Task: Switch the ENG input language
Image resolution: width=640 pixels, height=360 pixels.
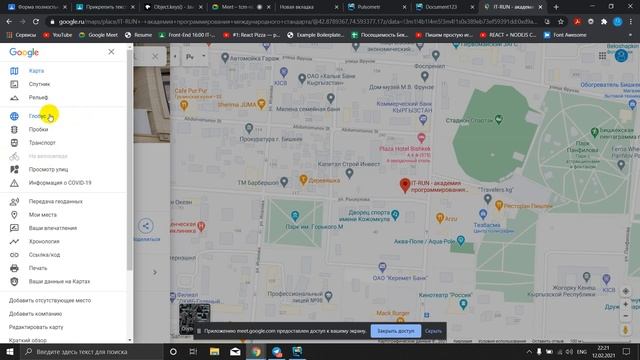Action: [582, 351]
